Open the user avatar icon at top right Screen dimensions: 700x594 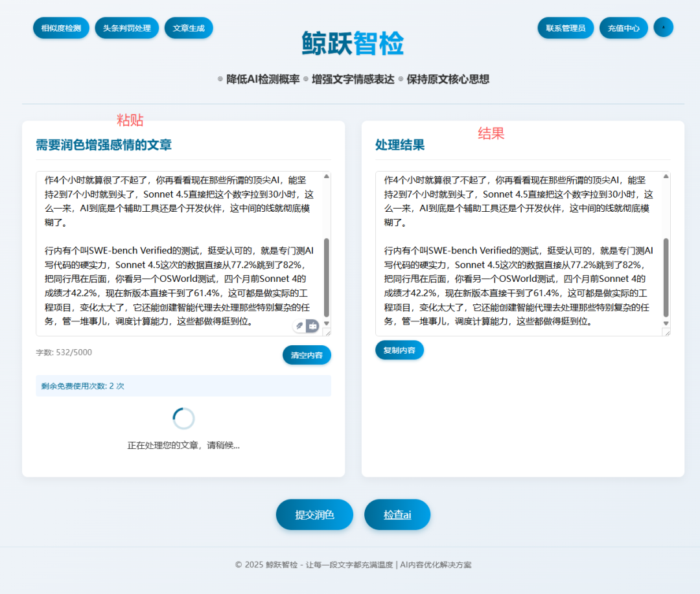pos(663,27)
